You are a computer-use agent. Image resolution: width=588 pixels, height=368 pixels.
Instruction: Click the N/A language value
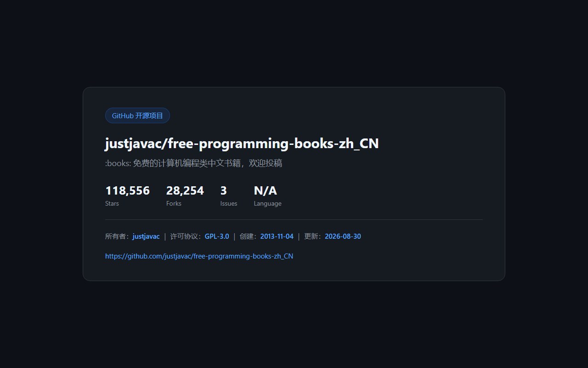(x=266, y=190)
